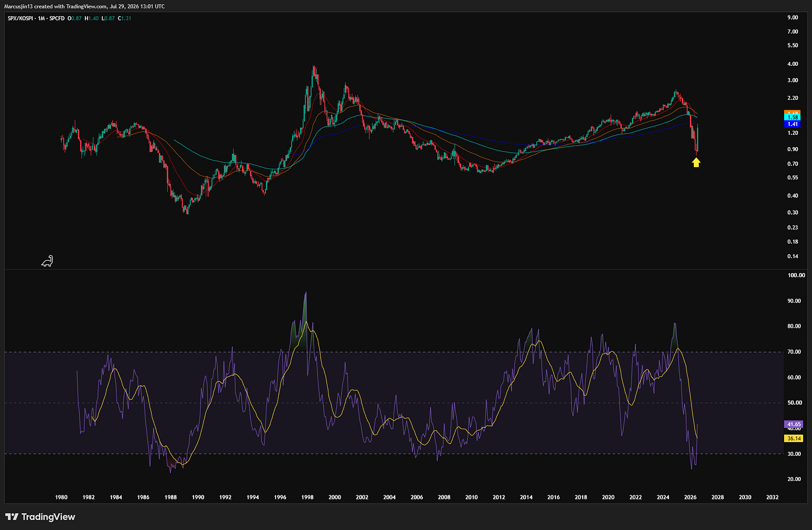This screenshot has width=812, height=530.
Task: Click the 2024 label on time axis
Action: coord(663,498)
